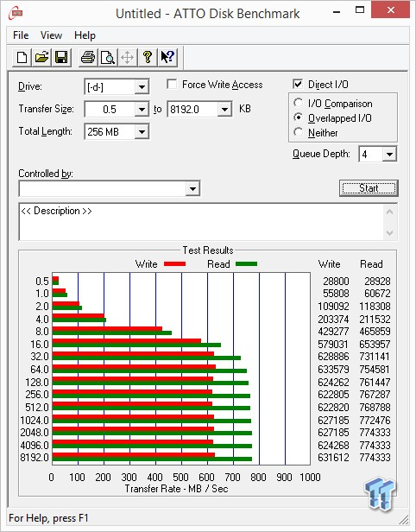Viewport: 416px width, 532px height.
Task: Select the I/O Comparison radio button
Action: tap(298, 103)
